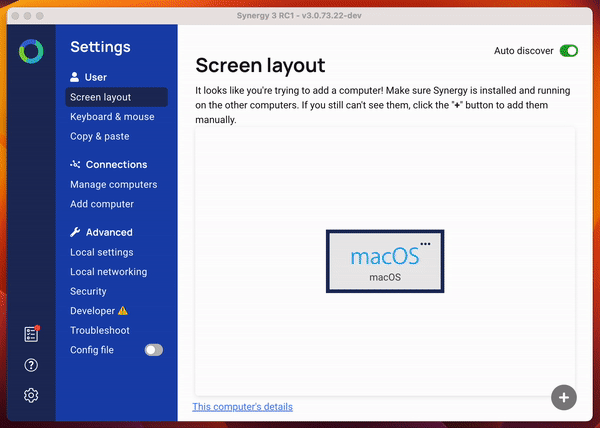Open Keyboard & mouse settings
Image resolution: width=600 pixels, height=428 pixels.
click(112, 117)
